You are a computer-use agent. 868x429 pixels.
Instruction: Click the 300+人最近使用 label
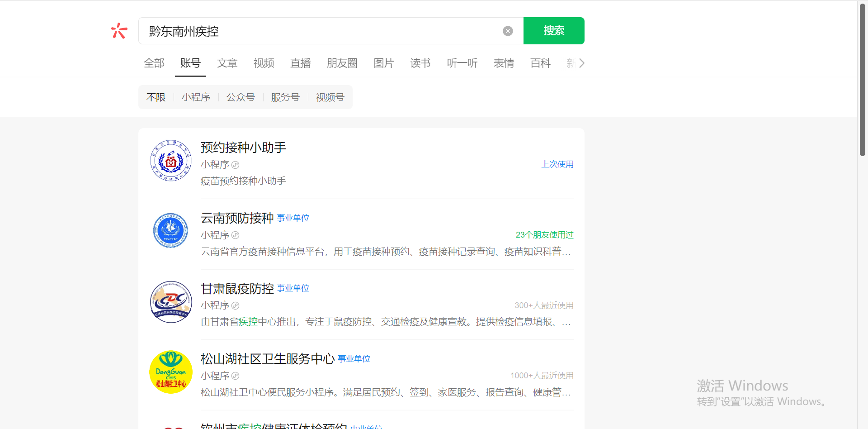(x=544, y=305)
